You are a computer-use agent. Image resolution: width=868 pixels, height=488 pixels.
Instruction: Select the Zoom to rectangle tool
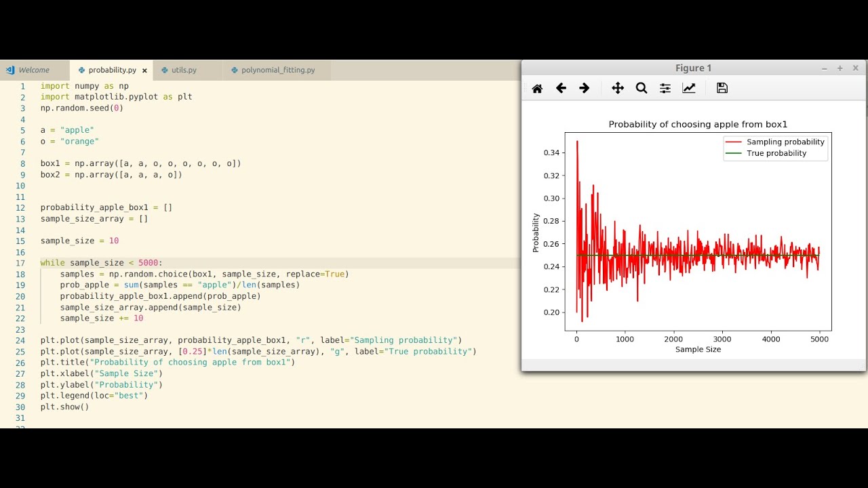642,88
